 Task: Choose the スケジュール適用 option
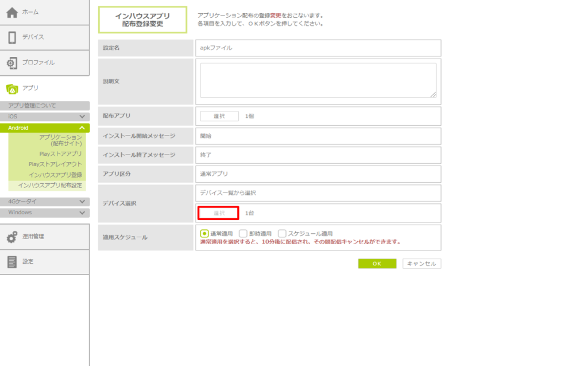(x=282, y=234)
